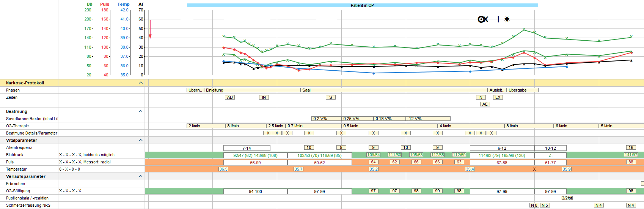Collapse the Narkose-Protokoll section
This screenshot has height=209, width=644.
tap(141, 83)
